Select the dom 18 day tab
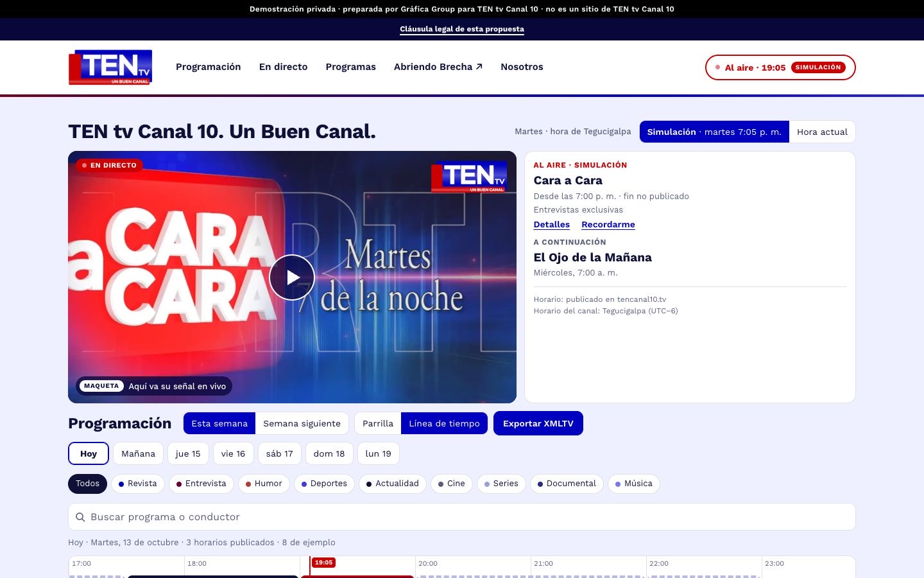924x578 pixels. pyautogui.click(x=329, y=453)
